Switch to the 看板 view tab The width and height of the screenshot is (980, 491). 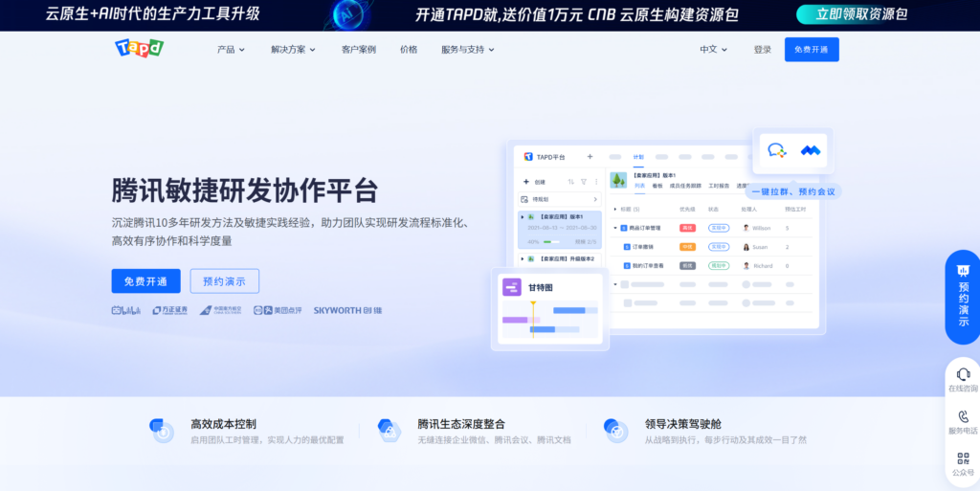(x=657, y=186)
